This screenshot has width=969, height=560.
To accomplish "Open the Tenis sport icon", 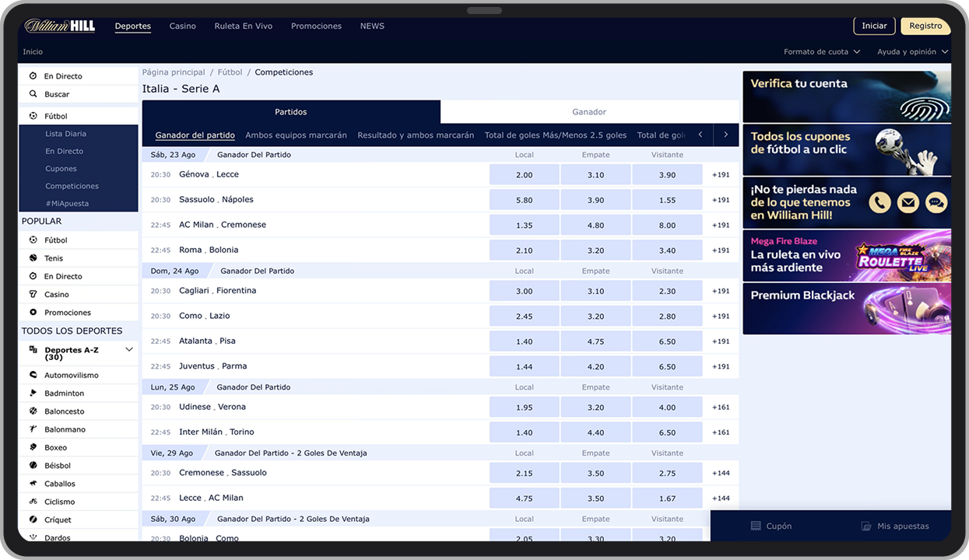I will [x=33, y=258].
